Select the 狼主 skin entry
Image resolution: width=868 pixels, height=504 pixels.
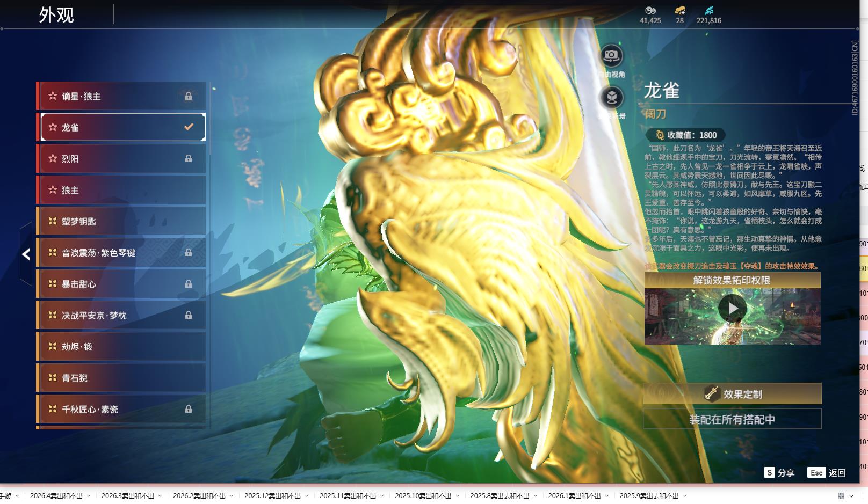pyautogui.click(x=122, y=191)
